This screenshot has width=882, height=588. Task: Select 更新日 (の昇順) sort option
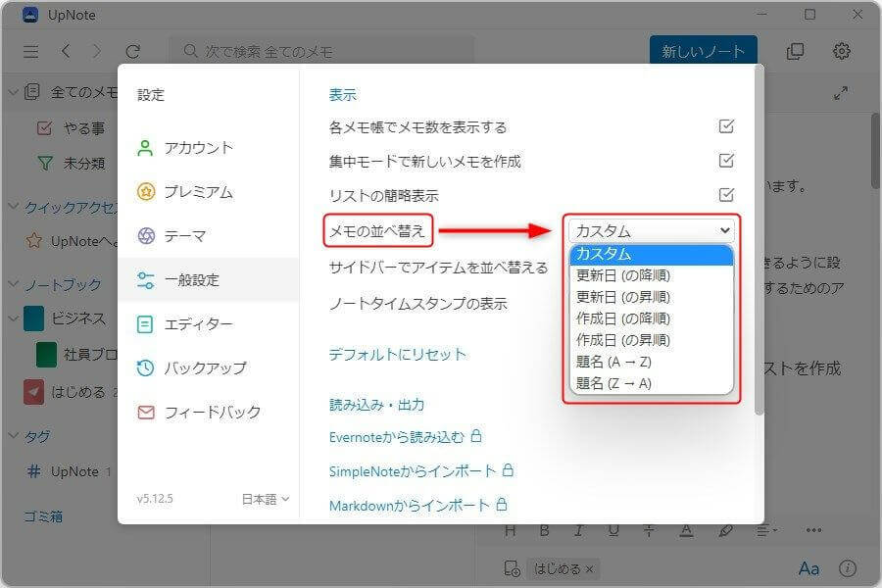coord(652,297)
